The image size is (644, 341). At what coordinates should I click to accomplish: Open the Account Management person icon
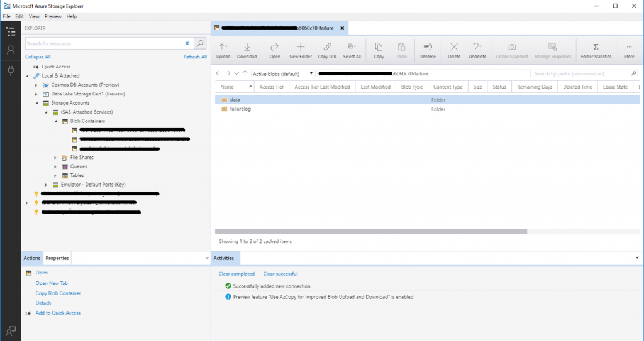pyautogui.click(x=11, y=50)
